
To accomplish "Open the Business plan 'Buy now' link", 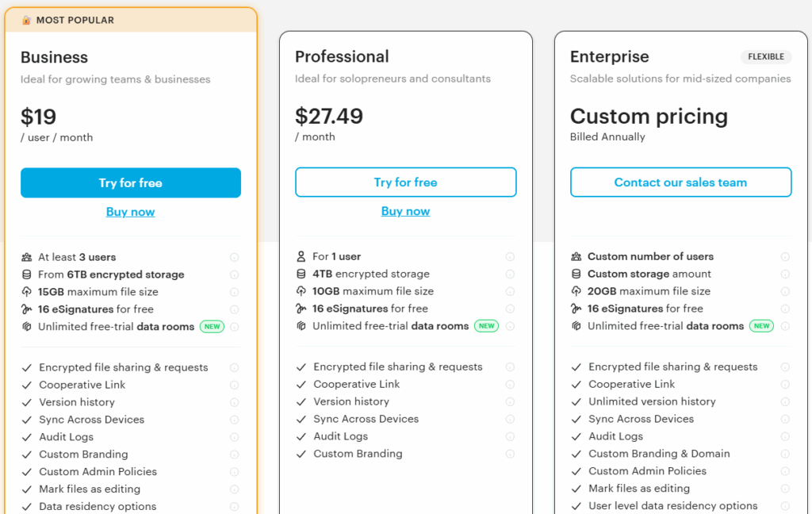I will [x=131, y=212].
